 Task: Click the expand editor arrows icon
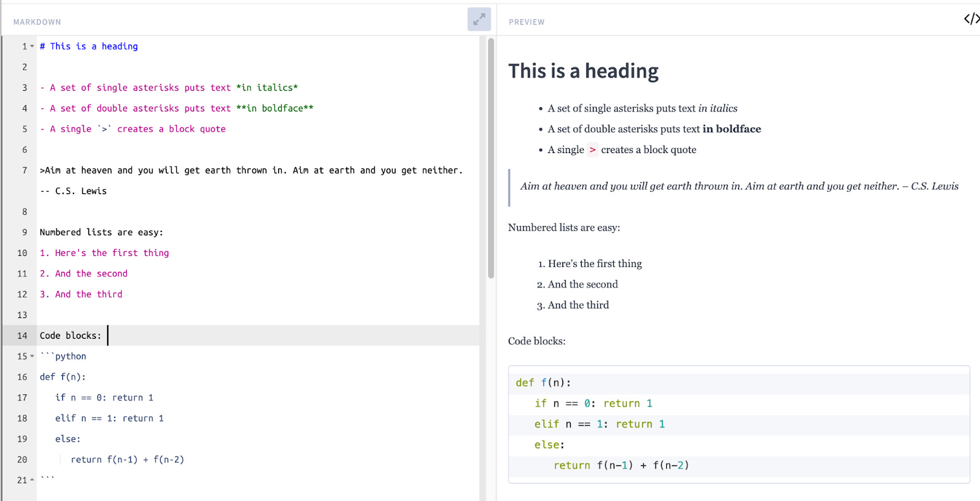(x=479, y=20)
